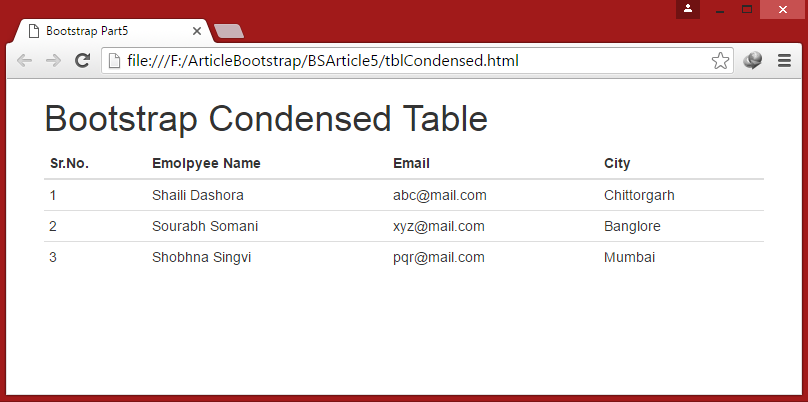Click the page file icon in address bar

[x=115, y=61]
